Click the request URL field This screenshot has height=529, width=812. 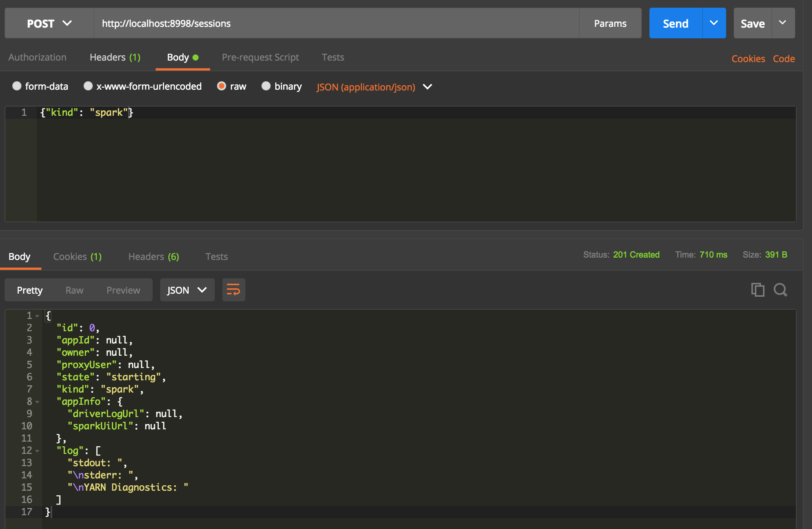point(336,23)
